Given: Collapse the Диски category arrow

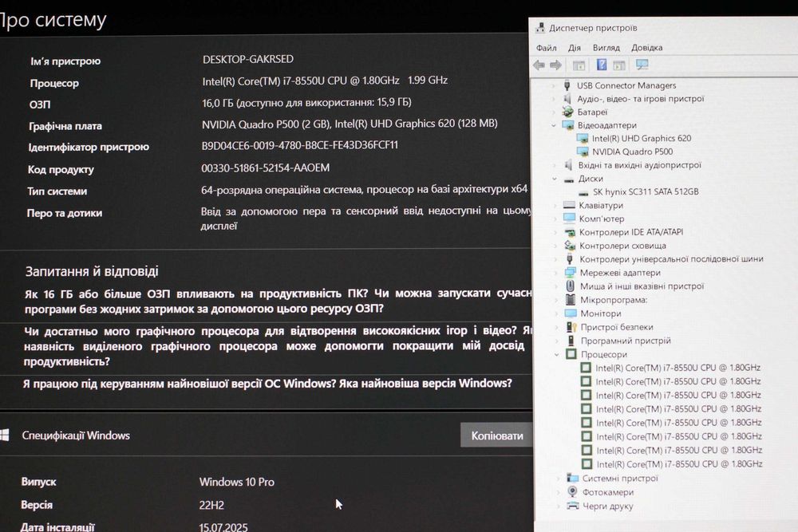Looking at the screenshot, I should point(555,179).
